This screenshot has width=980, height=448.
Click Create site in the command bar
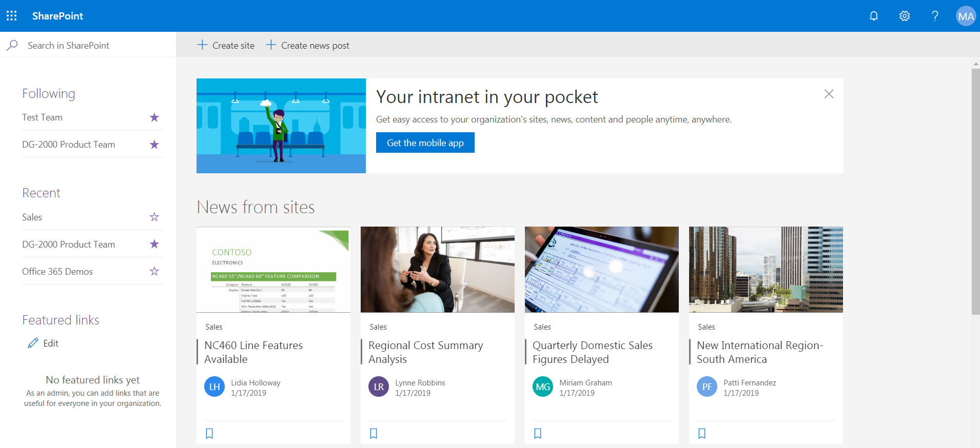226,46
